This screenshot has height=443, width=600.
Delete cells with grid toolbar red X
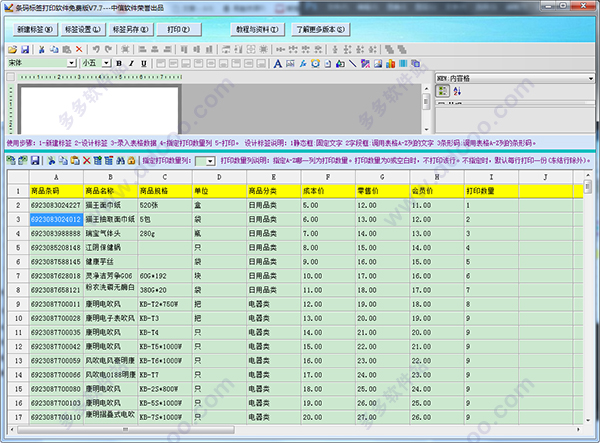point(86,161)
